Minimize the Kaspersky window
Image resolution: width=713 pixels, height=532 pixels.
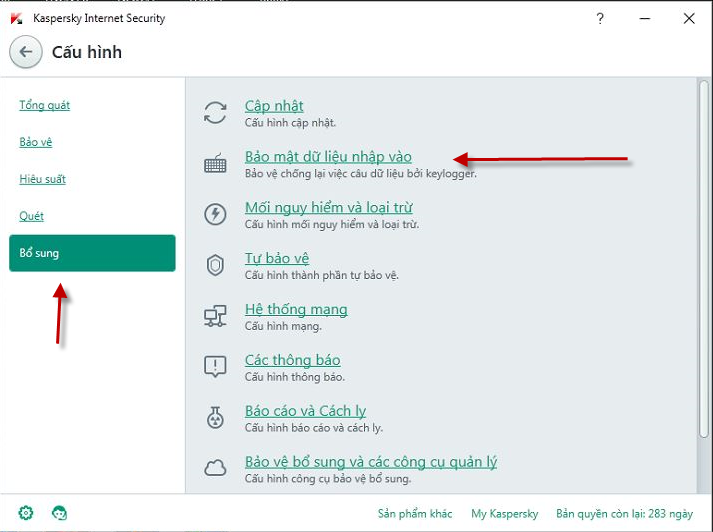point(645,19)
